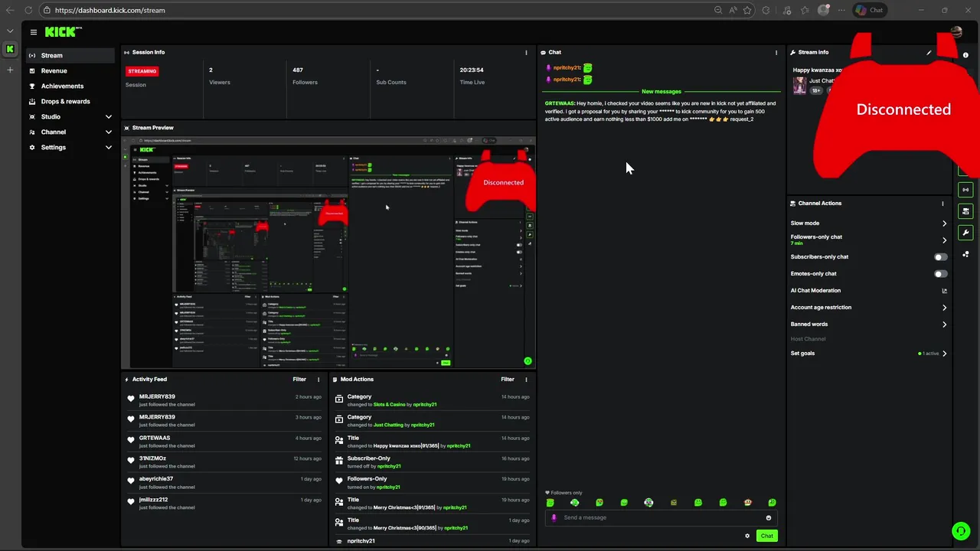Screen dimensions: 980x551
Task: Select the second emote in chat quick bar
Action: (x=575, y=503)
